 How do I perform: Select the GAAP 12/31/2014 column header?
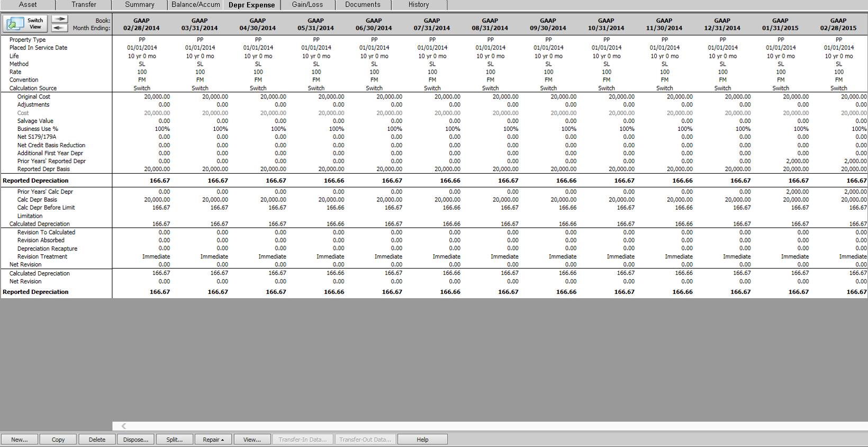point(722,24)
